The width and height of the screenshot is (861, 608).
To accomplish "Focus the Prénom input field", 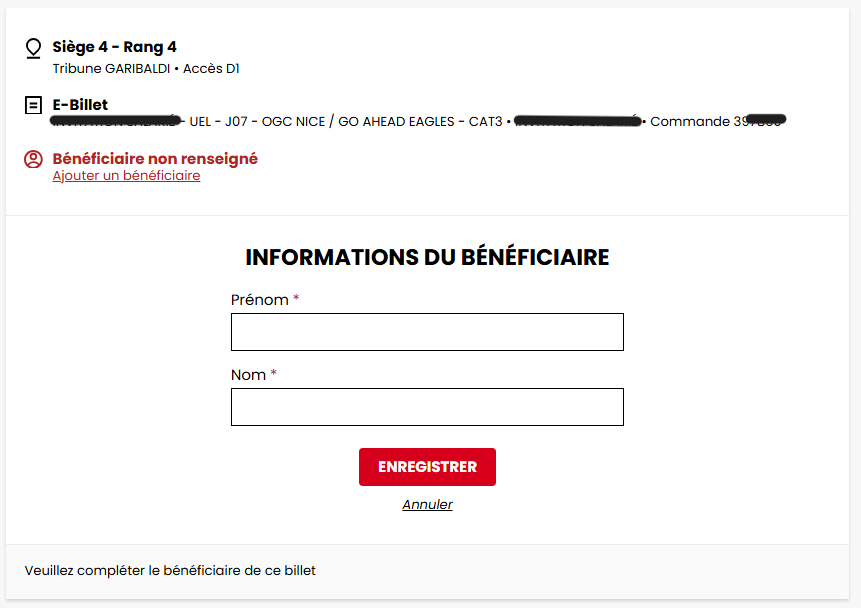I will [427, 332].
